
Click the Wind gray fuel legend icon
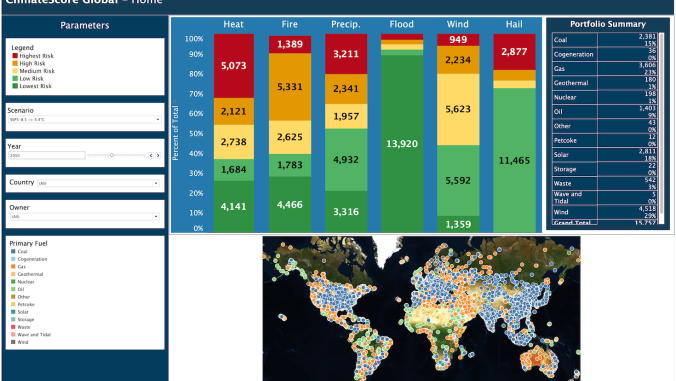tap(13, 342)
